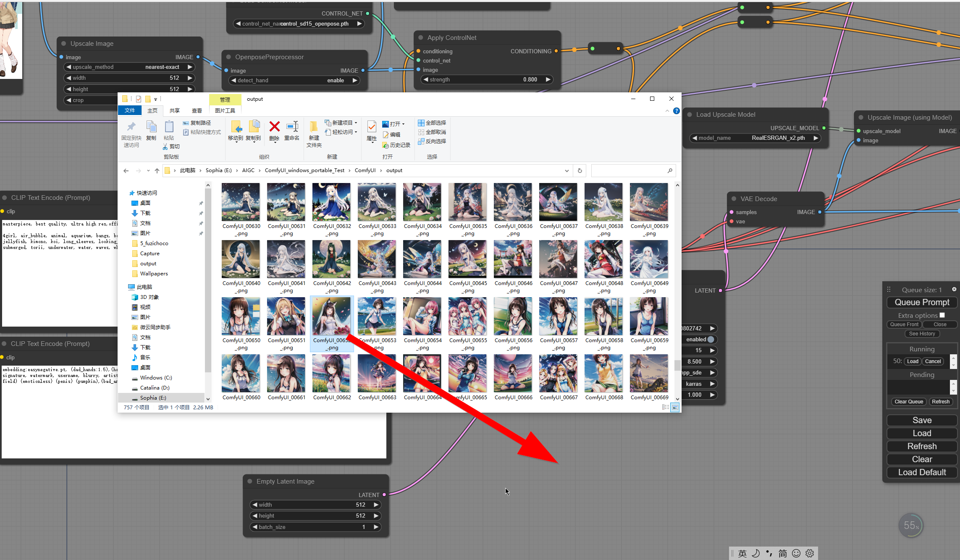The height and width of the screenshot is (560, 960).
Task: Click the New folder (新建文件夹) icon
Action: pyautogui.click(x=314, y=127)
